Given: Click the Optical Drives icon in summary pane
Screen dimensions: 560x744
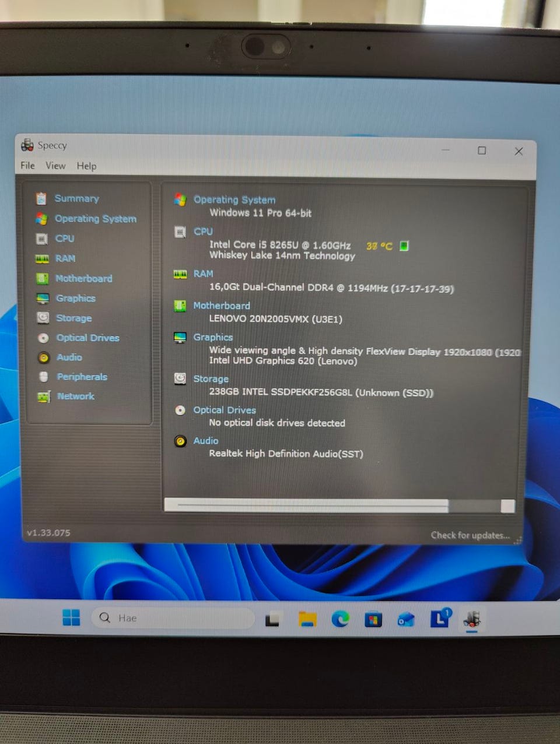Looking at the screenshot, I should (180, 410).
